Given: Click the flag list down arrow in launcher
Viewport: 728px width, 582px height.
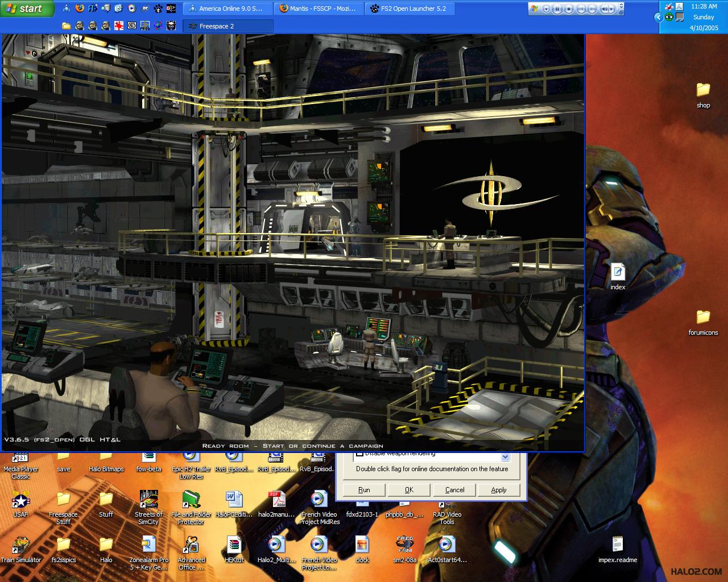Looking at the screenshot, I should (505, 457).
